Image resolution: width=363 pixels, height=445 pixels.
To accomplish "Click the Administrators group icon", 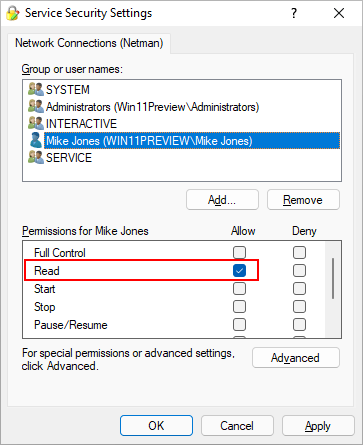I will point(36,106).
